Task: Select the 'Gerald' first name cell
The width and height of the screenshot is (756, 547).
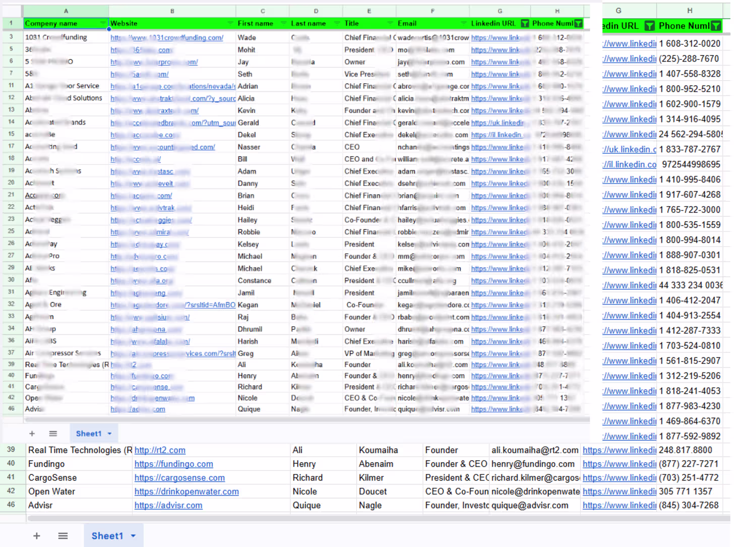Action: coord(263,123)
